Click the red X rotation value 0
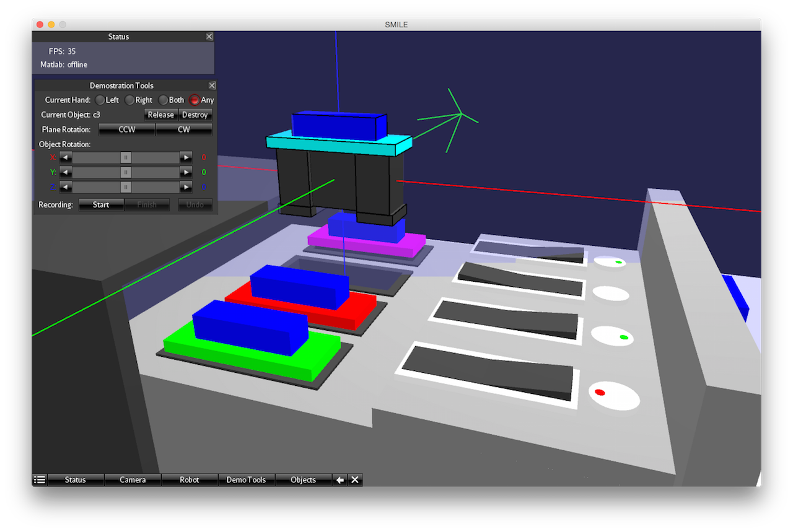The image size is (793, 532). click(x=204, y=157)
